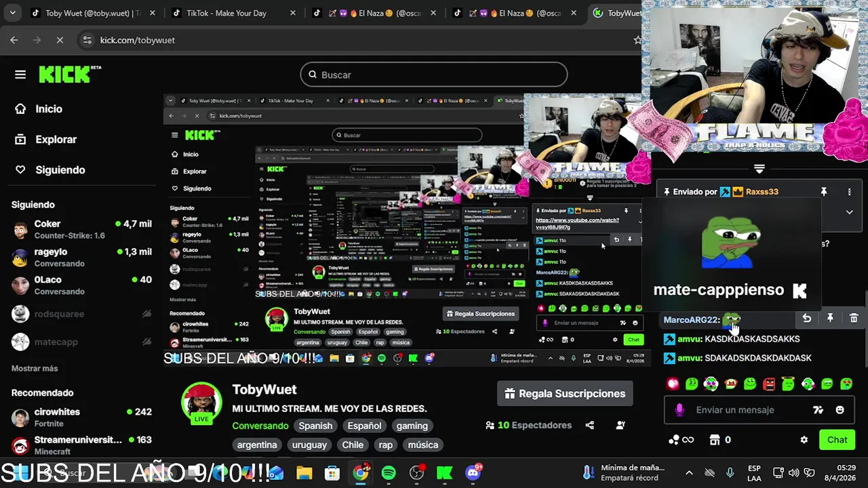Expand followed channels with Mostrar más
868x488 pixels.
[35, 368]
